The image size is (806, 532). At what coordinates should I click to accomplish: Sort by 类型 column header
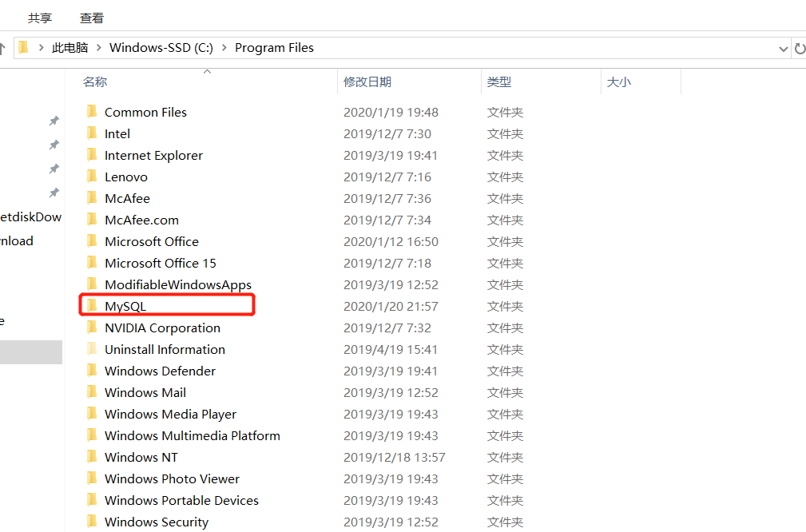(499, 81)
